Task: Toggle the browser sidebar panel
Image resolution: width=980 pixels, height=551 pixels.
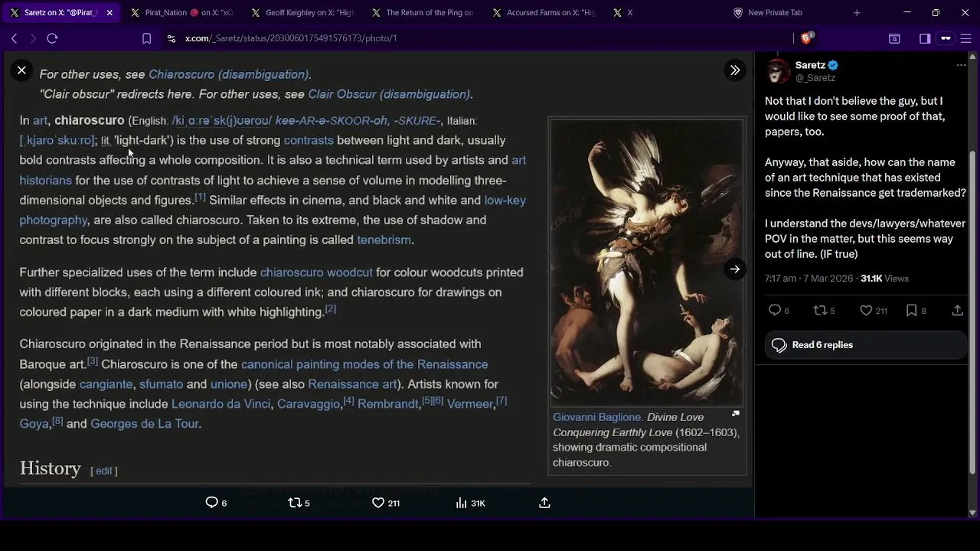Action: [925, 38]
